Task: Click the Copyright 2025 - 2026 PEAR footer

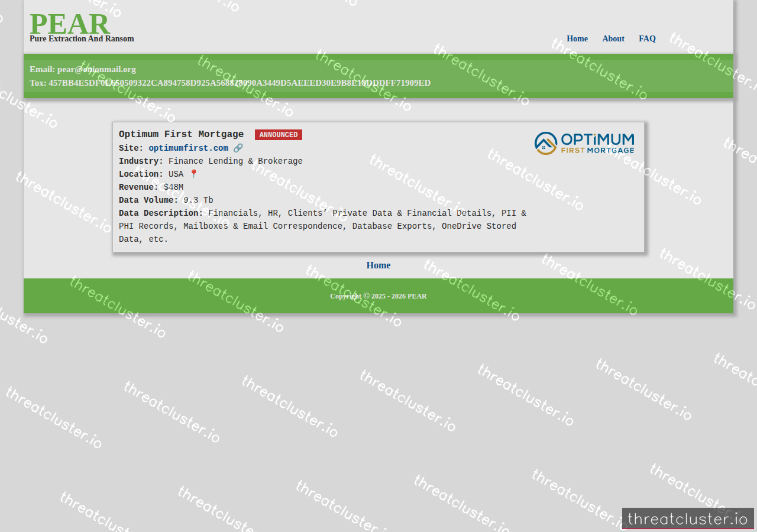Action: tap(378, 296)
